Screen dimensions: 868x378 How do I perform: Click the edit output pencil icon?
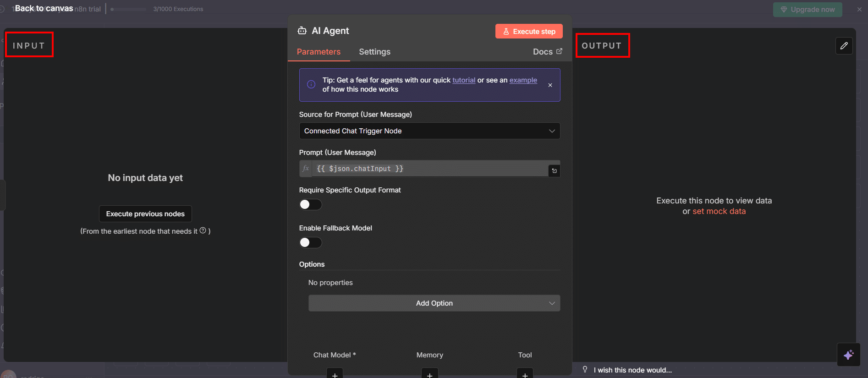tap(844, 46)
